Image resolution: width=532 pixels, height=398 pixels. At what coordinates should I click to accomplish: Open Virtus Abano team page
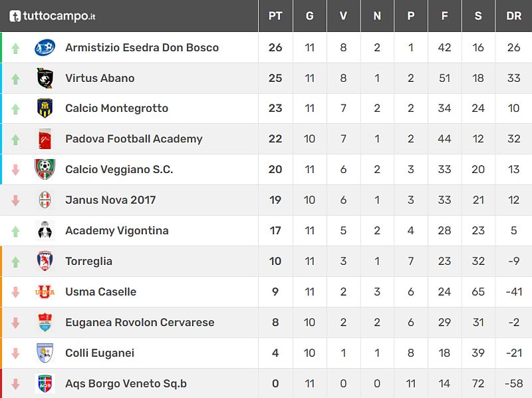(x=100, y=78)
